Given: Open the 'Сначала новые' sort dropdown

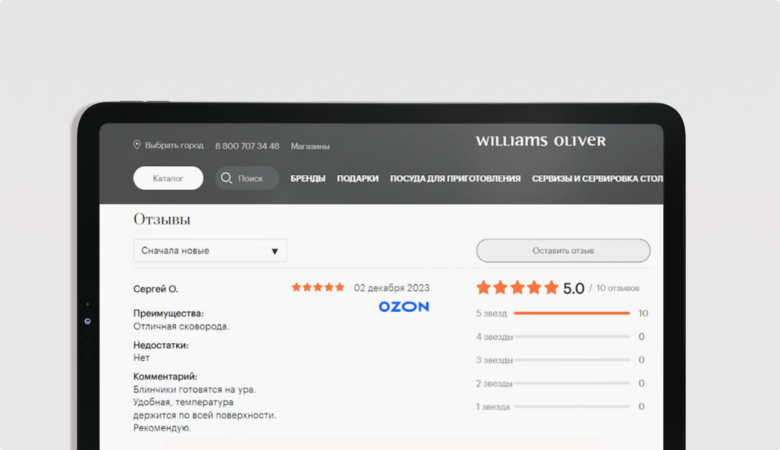Looking at the screenshot, I should tap(210, 251).
